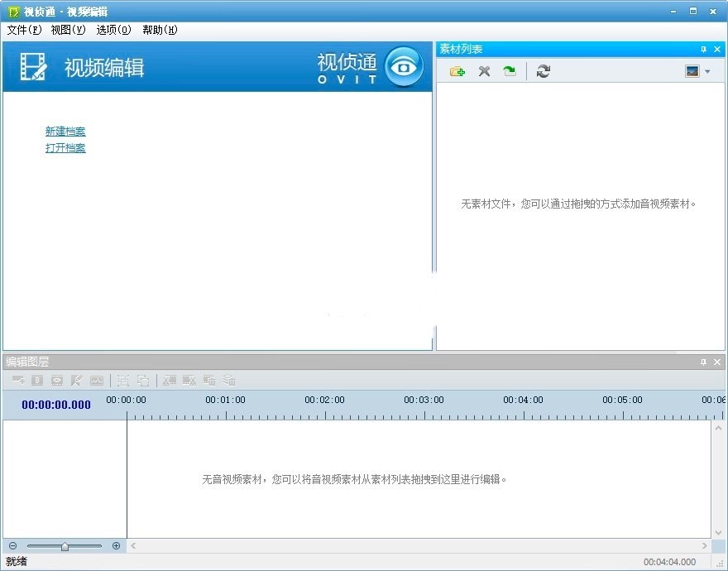Pin the 编辑图层 panel
This screenshot has height=571, width=728.
click(703, 362)
